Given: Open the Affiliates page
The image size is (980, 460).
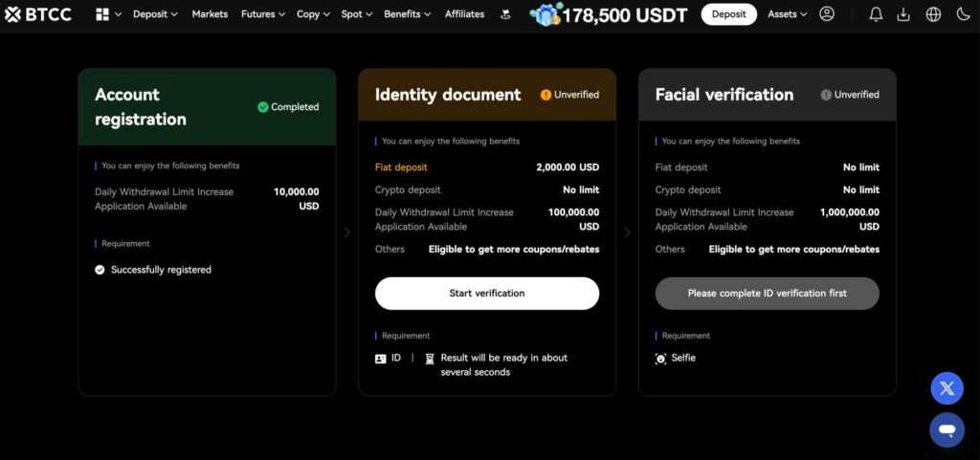Looking at the screenshot, I should [464, 14].
